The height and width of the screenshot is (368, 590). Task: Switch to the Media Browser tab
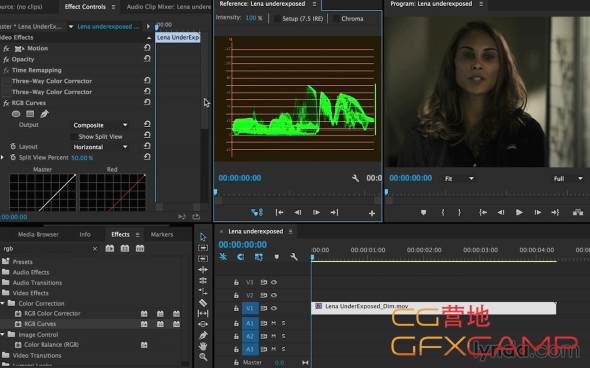pos(38,234)
